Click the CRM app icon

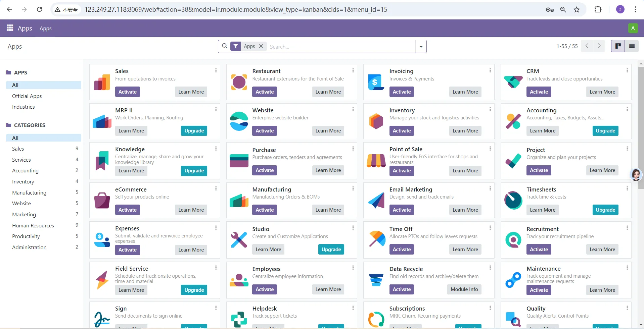513,82
